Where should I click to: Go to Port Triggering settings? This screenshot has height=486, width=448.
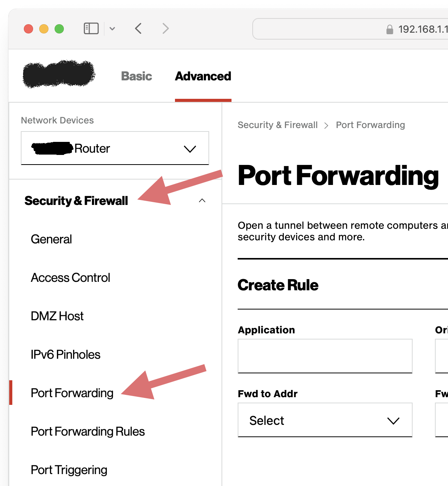[x=69, y=470]
